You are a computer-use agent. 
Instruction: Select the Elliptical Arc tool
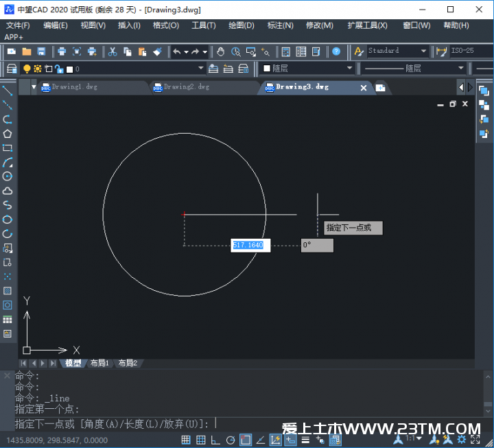point(8,234)
